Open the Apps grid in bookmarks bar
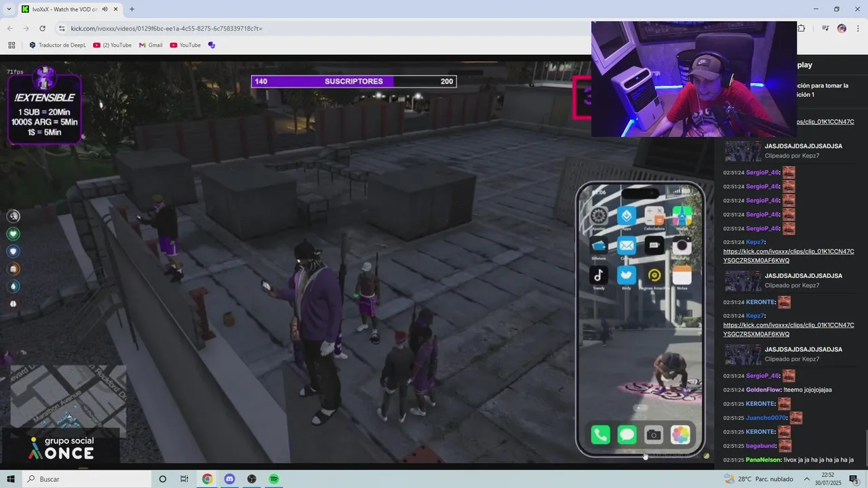Image resolution: width=868 pixels, height=488 pixels. (12, 45)
